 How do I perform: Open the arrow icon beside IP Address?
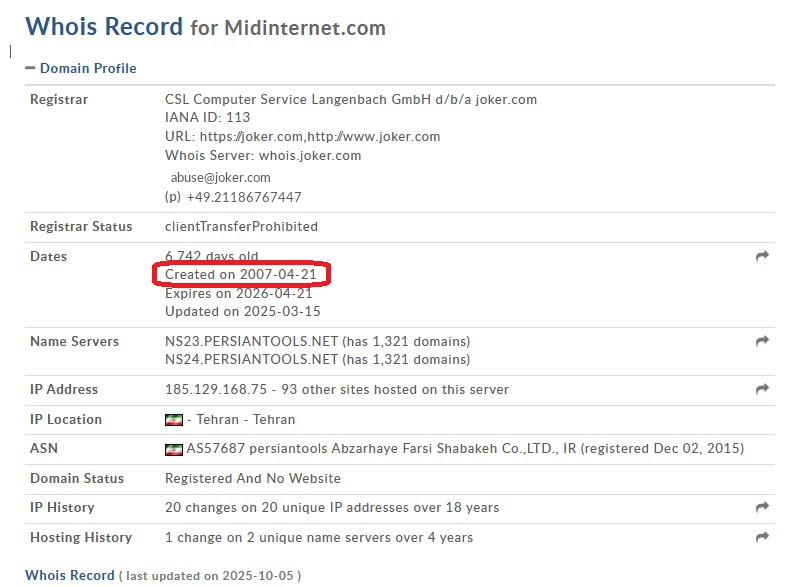coord(762,389)
